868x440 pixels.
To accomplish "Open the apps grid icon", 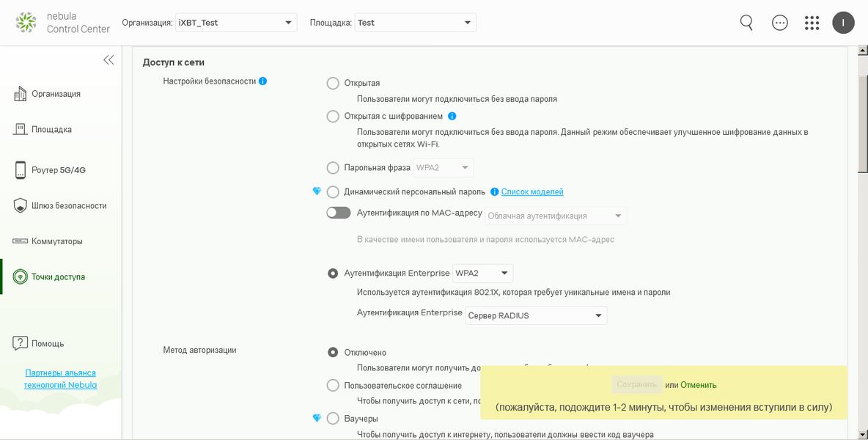I will coord(812,23).
